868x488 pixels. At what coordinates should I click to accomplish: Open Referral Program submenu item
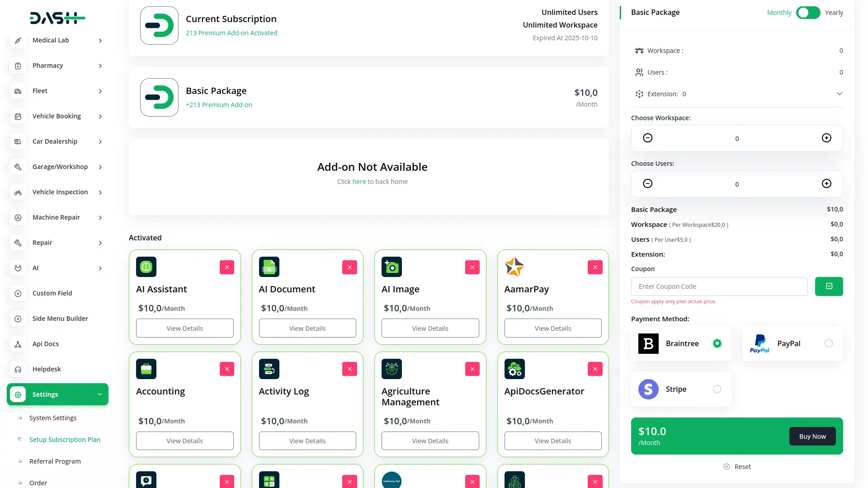tap(55, 461)
